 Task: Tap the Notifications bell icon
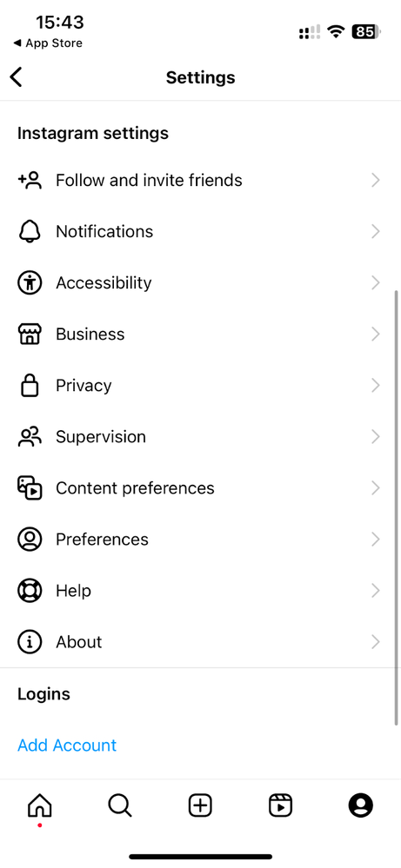[x=30, y=231]
